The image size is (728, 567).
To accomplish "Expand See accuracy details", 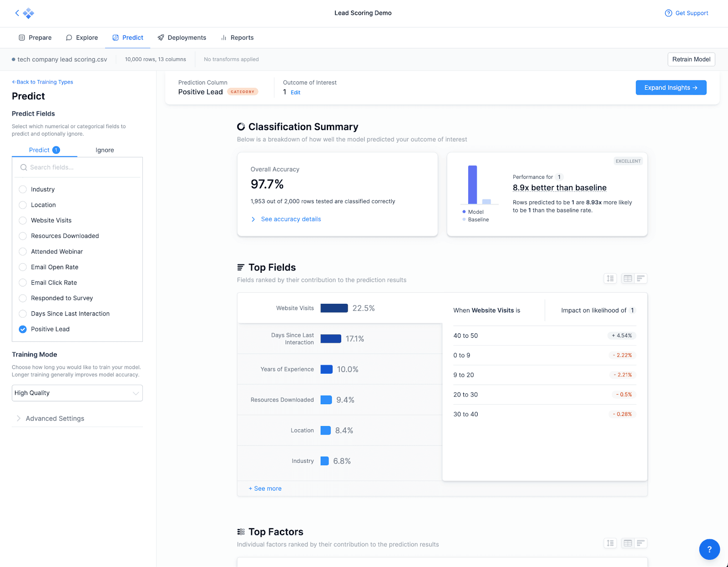I will coord(286,219).
